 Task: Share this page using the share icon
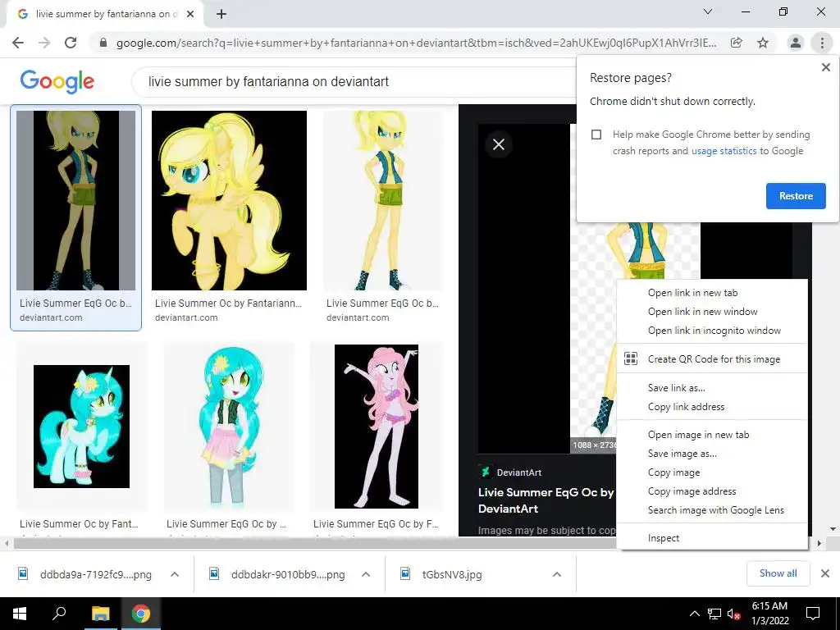click(x=737, y=43)
